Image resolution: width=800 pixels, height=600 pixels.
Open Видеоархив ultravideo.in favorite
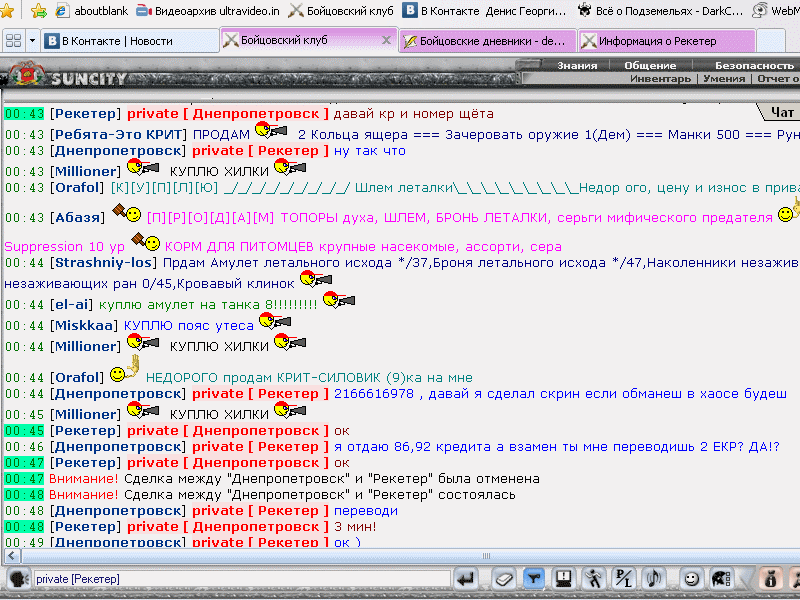[x=208, y=11]
